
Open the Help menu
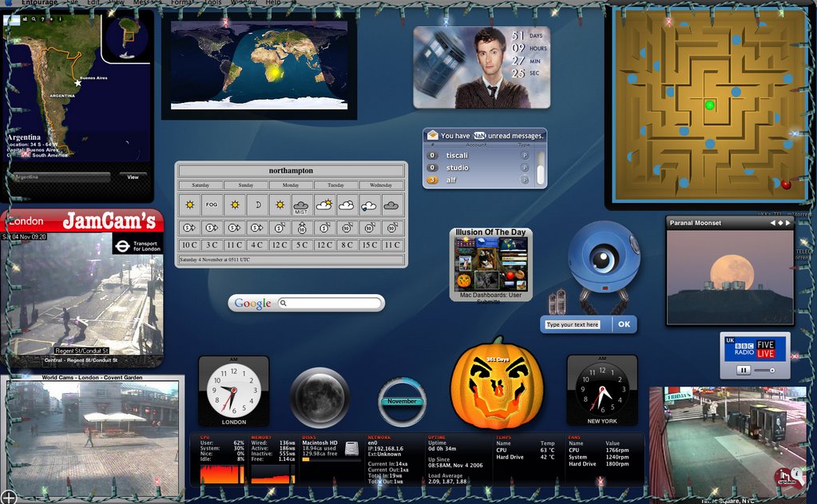pyautogui.click(x=273, y=2)
